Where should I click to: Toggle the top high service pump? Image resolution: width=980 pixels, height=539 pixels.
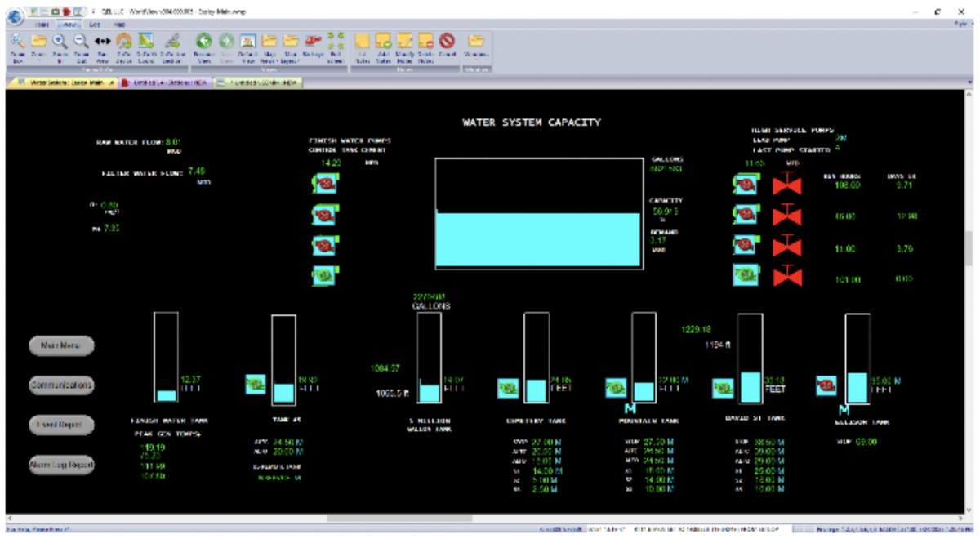pyautogui.click(x=746, y=185)
